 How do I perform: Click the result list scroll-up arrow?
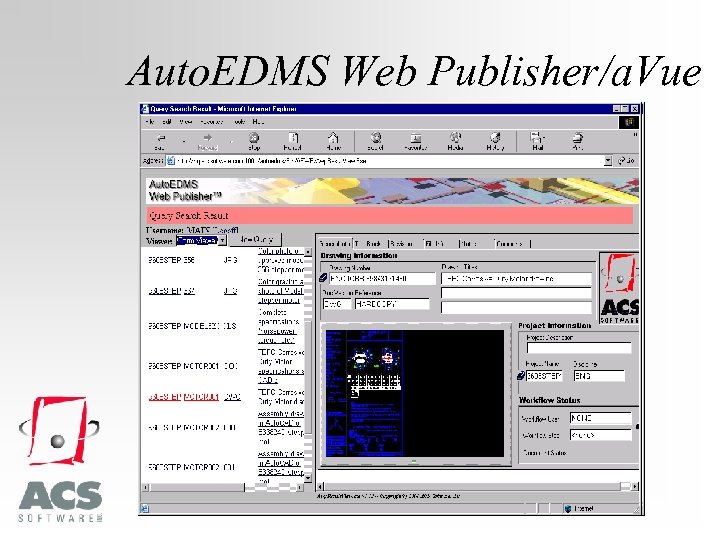click(308, 252)
